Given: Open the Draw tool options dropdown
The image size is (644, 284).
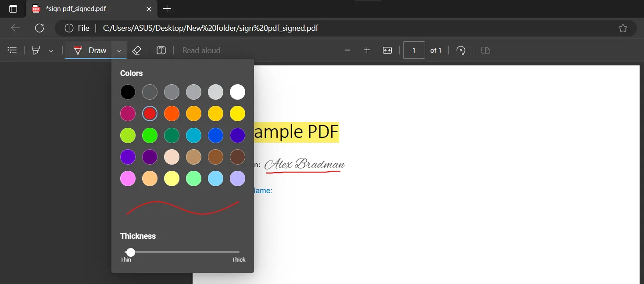Looking at the screenshot, I should (x=118, y=50).
